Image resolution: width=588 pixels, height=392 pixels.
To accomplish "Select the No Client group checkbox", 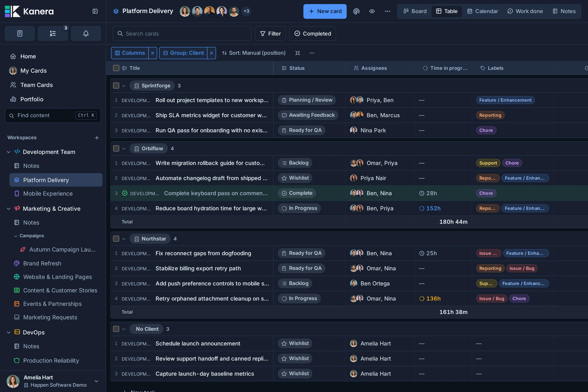I will point(116,329).
